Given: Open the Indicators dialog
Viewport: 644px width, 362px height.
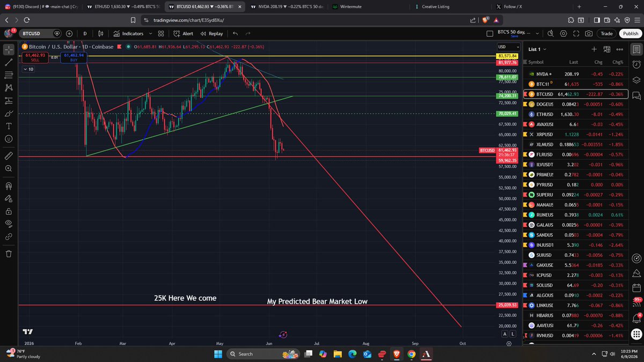Looking at the screenshot, I should coord(128,33).
